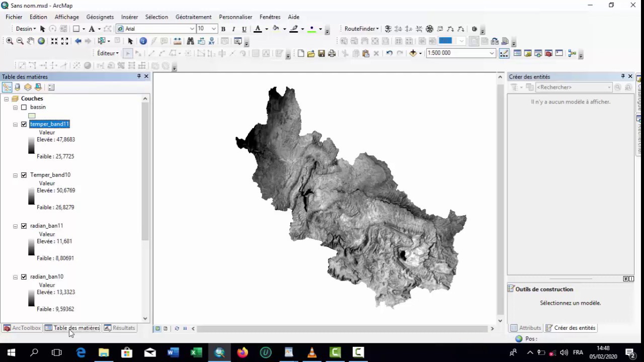Switch to the Résultats tab
Viewport: 644px width, 362px height.
[119, 328]
